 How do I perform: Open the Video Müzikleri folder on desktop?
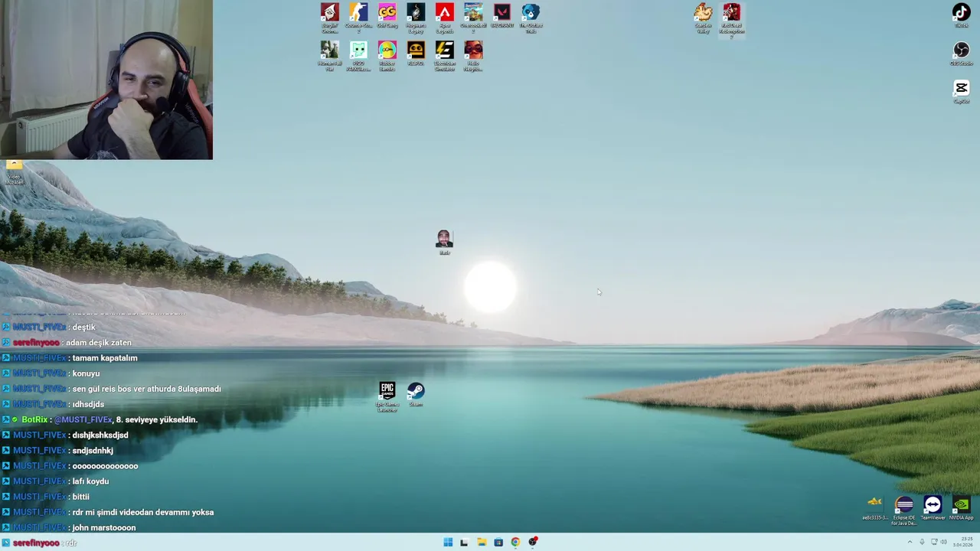[14, 173]
